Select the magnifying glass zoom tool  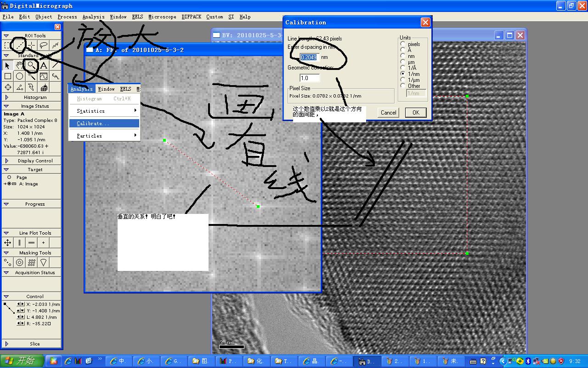coord(31,65)
